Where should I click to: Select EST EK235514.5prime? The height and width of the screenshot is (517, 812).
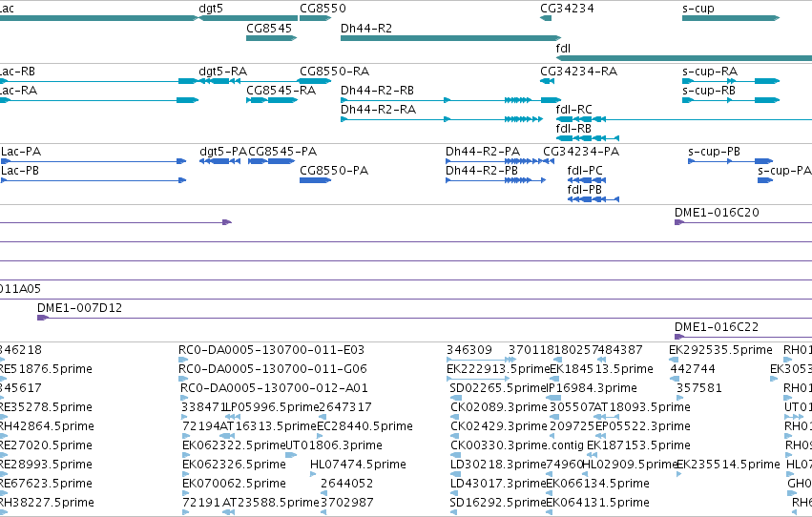pos(728,465)
